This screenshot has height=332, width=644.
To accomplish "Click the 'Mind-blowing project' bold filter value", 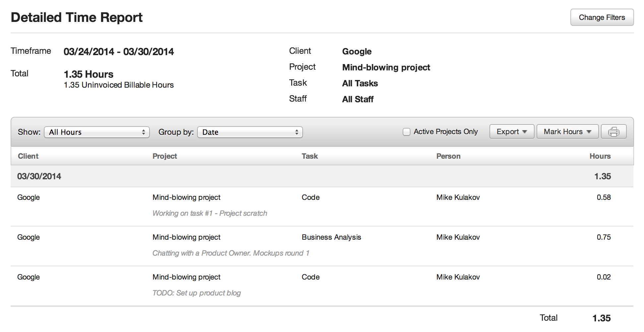I will pos(386,67).
